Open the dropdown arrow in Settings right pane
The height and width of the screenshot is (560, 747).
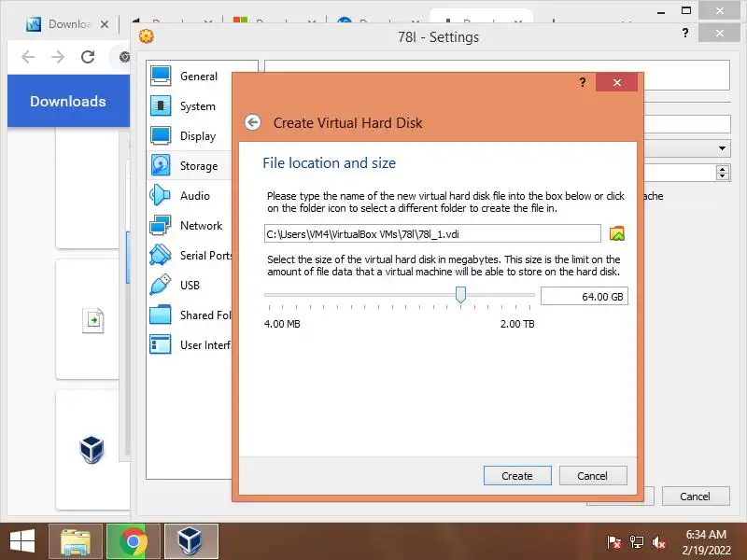tap(722, 148)
